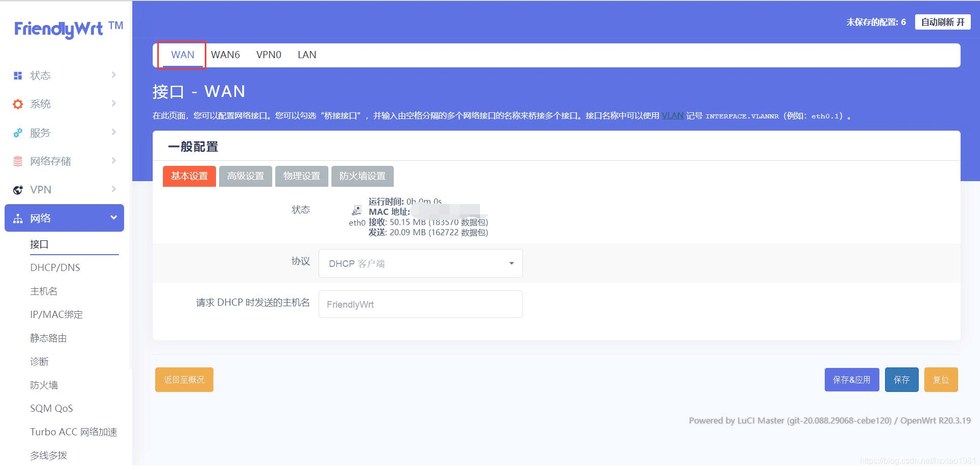Screen dimensions: 980x470
Task: Open DHCP/DNS in Network submenu
Action: click(x=55, y=267)
